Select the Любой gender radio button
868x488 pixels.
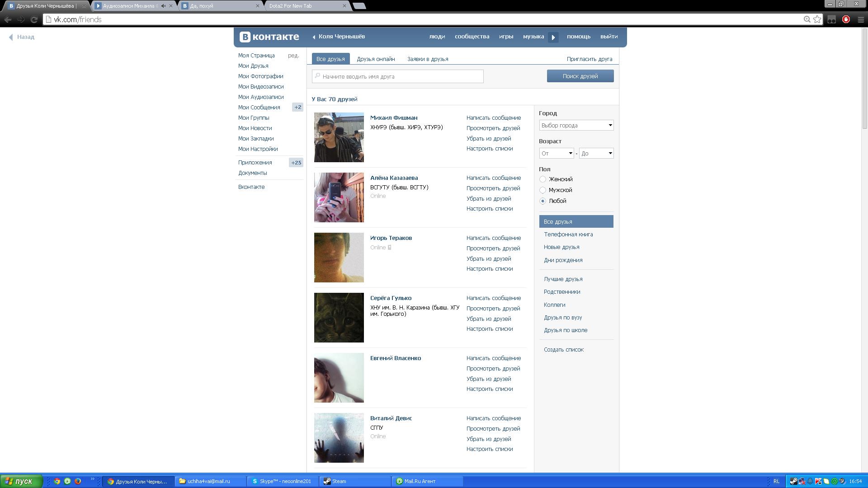click(x=542, y=201)
